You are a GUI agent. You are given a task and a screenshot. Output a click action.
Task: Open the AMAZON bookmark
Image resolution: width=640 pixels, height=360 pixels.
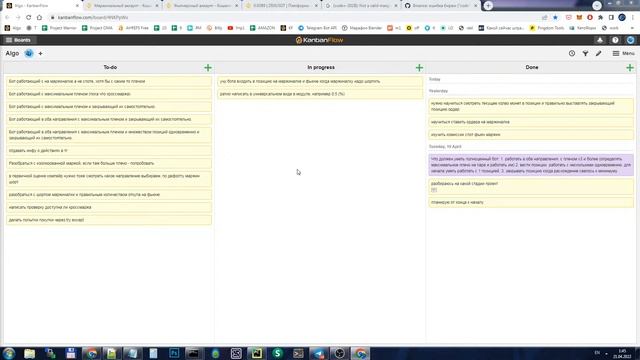[x=262, y=28]
